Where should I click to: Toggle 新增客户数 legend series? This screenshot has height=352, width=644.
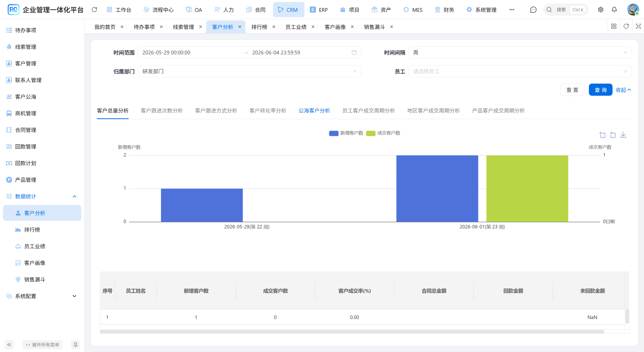click(x=346, y=133)
